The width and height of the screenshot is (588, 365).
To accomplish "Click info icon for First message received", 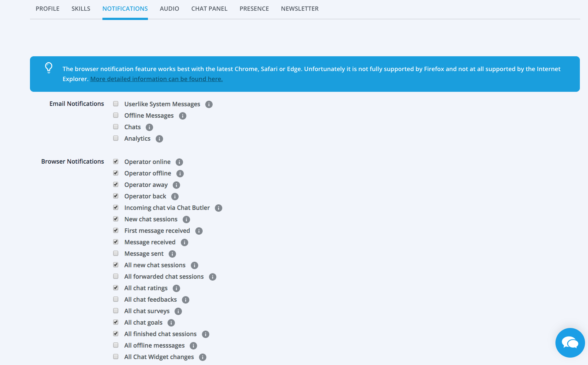I will (x=199, y=231).
